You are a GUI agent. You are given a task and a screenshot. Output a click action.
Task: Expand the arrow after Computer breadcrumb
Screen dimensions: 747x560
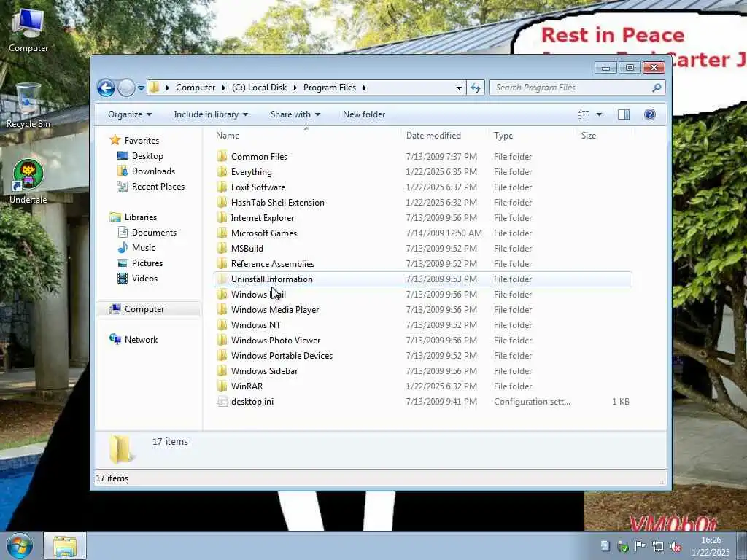[x=223, y=87]
